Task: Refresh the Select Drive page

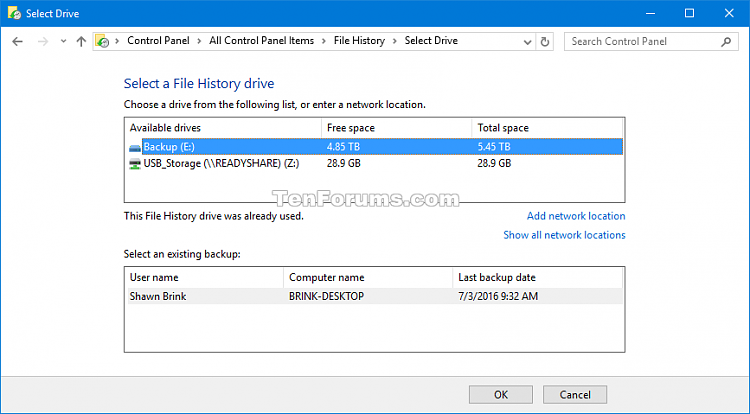Action: click(545, 42)
